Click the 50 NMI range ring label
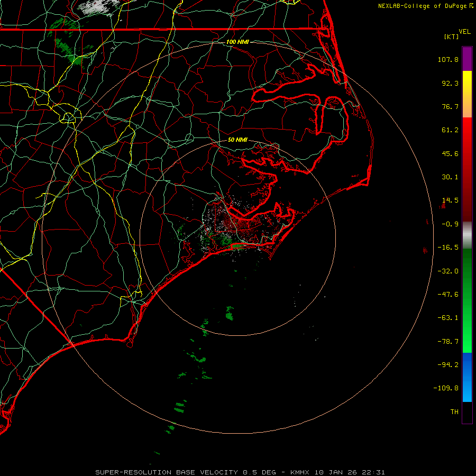Viewport: 476px width, 476px height. pyautogui.click(x=237, y=140)
